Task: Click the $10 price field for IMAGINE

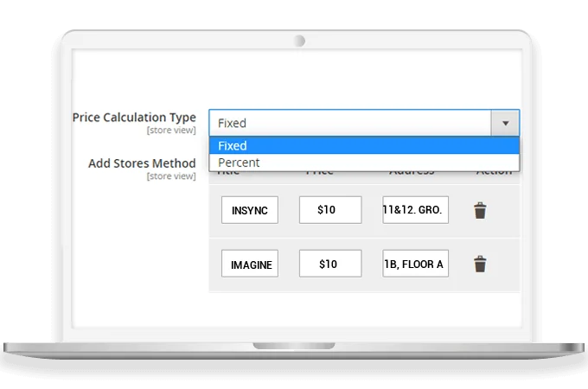Action: click(x=329, y=264)
